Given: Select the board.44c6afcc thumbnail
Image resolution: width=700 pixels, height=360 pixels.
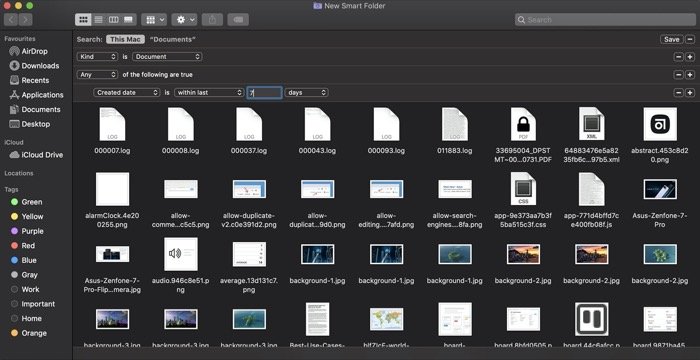Looking at the screenshot, I should point(592,319).
